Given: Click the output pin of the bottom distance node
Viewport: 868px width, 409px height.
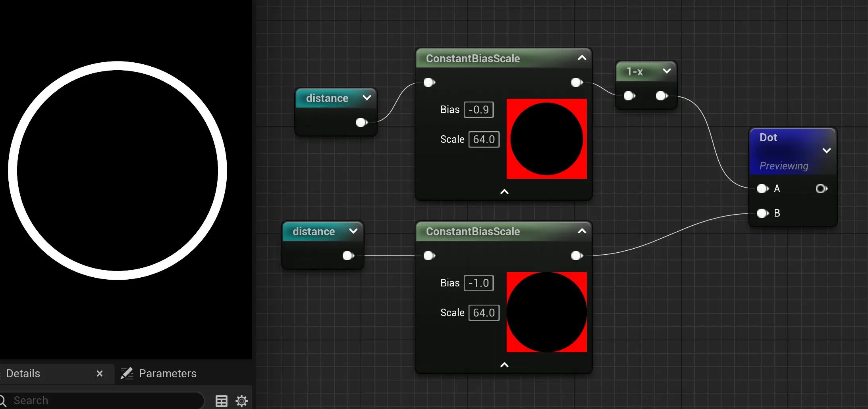Looking at the screenshot, I should [x=348, y=256].
